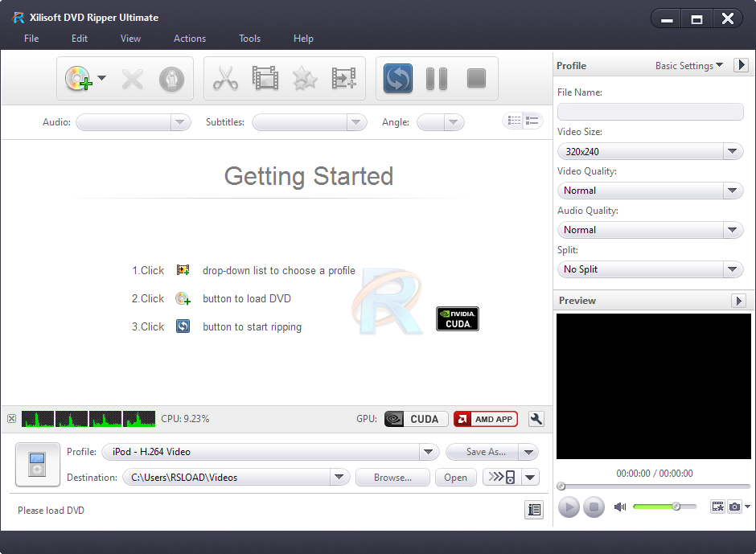This screenshot has height=554, width=756.
Task: Click the Add output profile filmstrip icon
Action: (343, 78)
